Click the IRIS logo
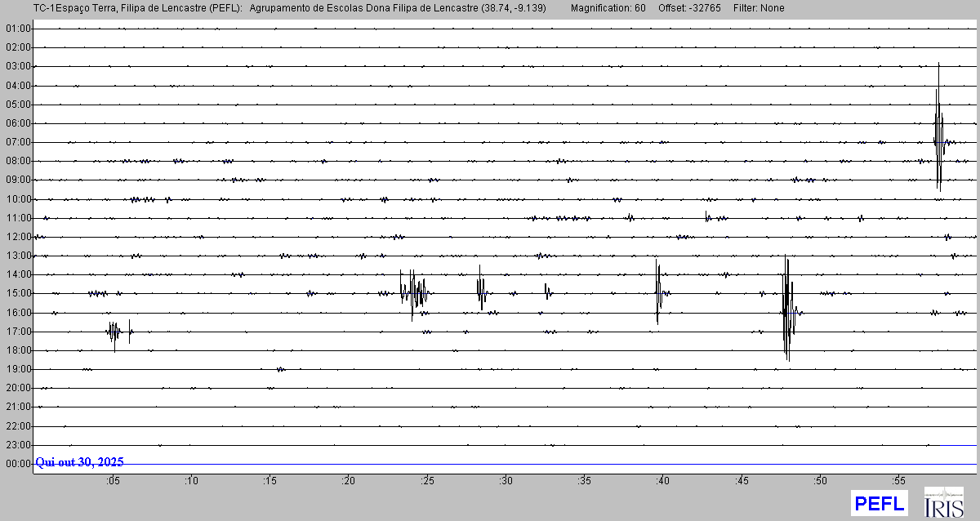This screenshot has width=980, height=521. [942, 502]
